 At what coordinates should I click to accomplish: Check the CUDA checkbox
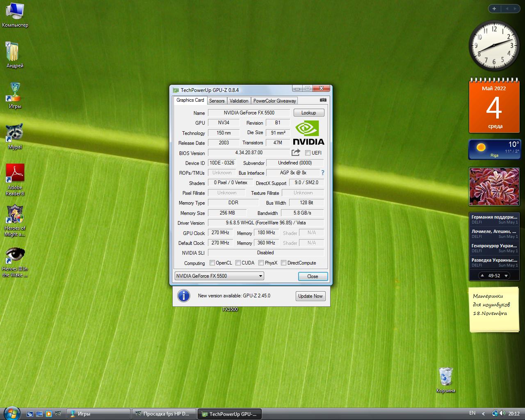tap(238, 263)
